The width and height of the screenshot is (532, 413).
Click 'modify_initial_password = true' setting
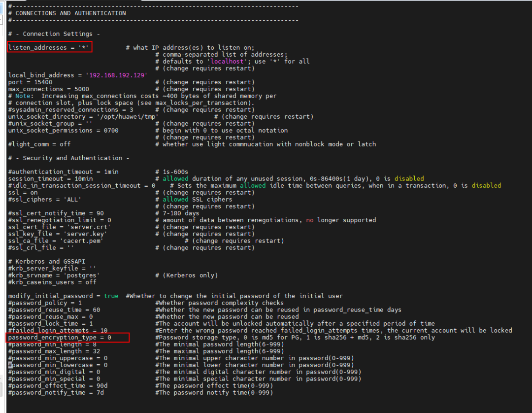[63, 296]
